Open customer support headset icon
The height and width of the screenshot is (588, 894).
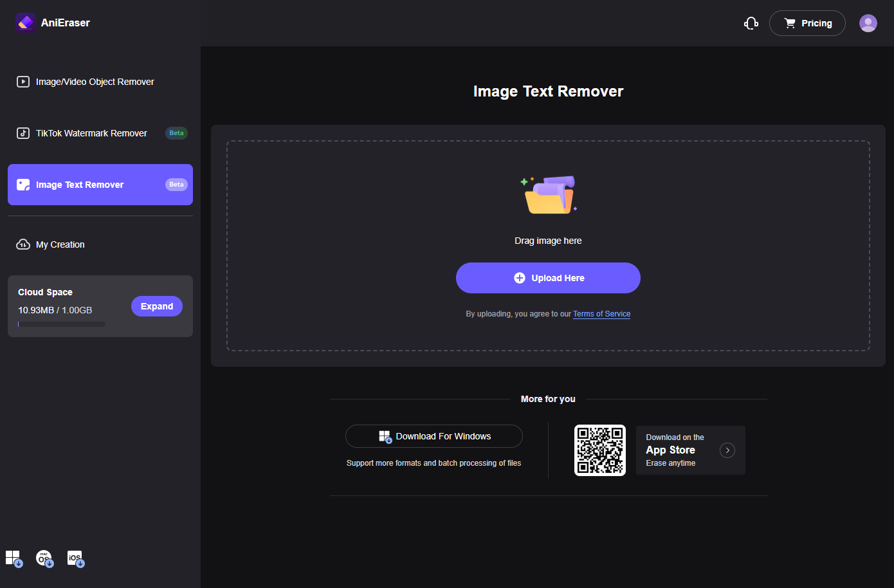[x=751, y=23]
